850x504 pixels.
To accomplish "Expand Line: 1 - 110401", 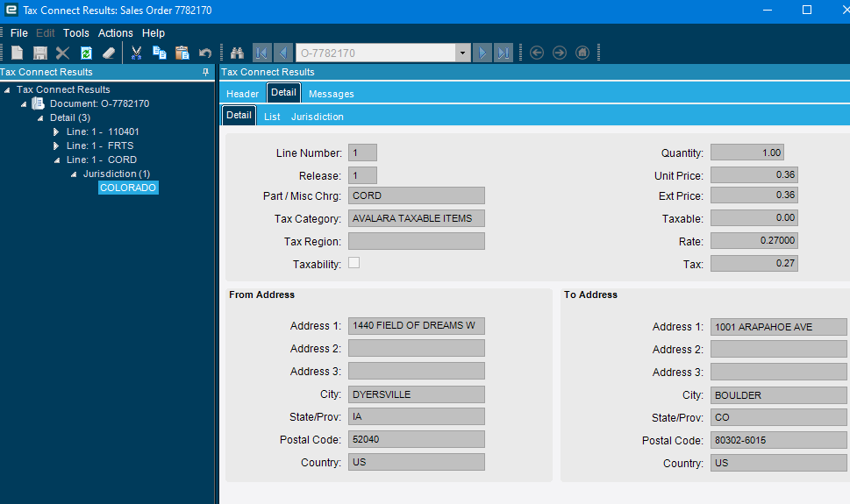I will [x=56, y=131].
